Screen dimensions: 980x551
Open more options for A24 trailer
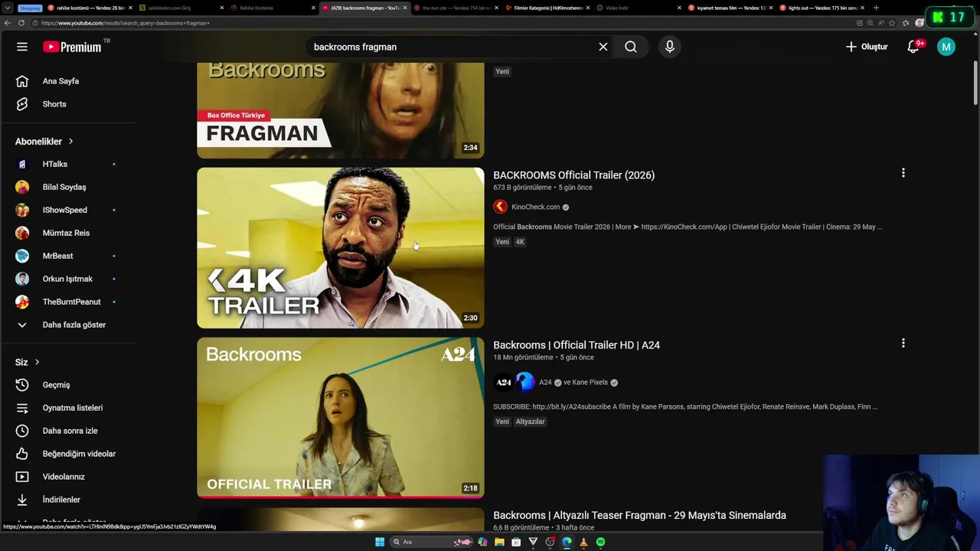click(x=903, y=343)
